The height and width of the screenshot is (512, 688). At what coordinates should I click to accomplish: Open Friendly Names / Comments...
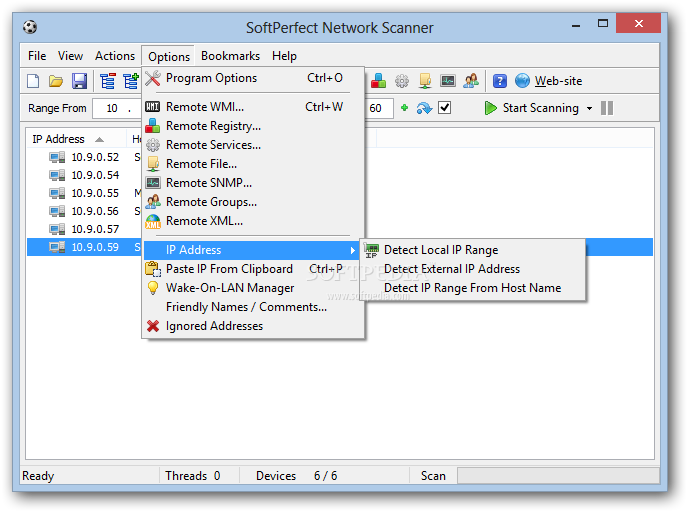pyautogui.click(x=253, y=307)
